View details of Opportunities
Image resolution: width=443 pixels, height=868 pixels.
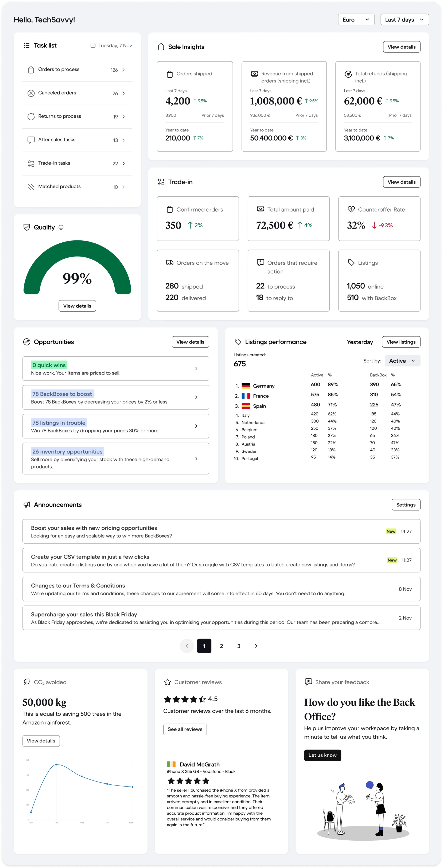(x=190, y=342)
